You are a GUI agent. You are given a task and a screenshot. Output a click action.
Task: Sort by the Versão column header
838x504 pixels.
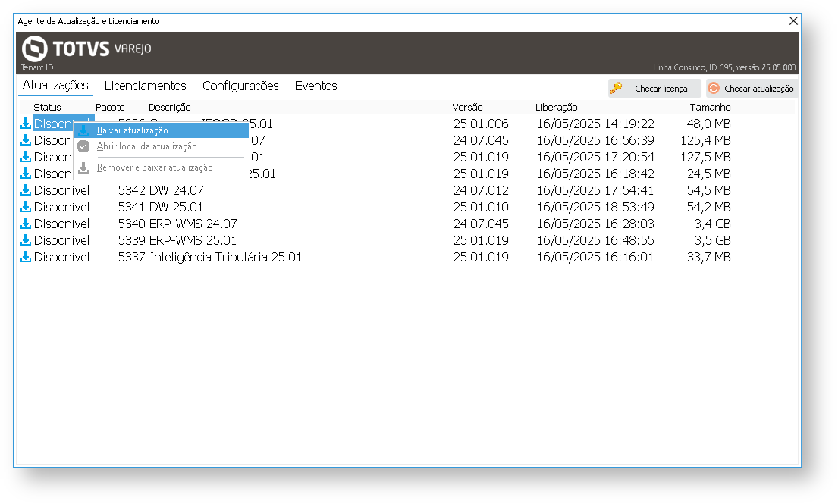click(467, 108)
